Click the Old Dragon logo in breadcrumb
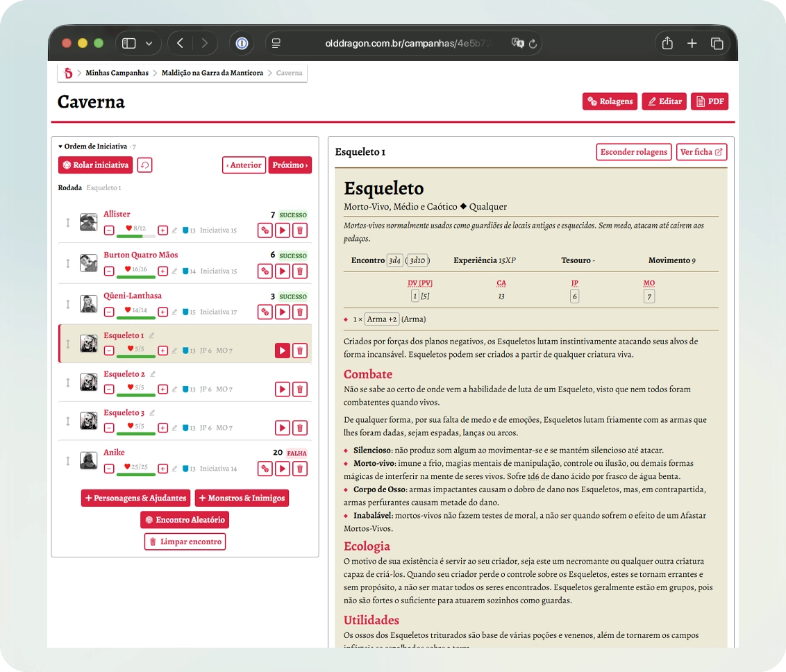 click(68, 73)
